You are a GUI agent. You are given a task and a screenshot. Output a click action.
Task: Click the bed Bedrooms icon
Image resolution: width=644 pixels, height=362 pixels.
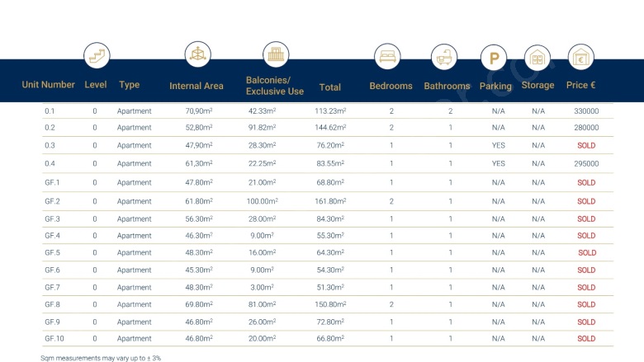[x=386, y=57]
